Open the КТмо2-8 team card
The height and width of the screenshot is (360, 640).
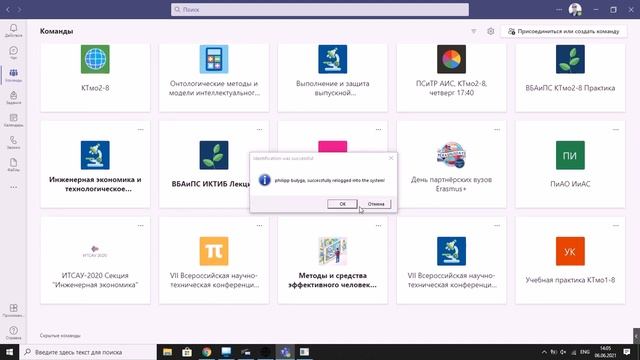click(x=95, y=78)
